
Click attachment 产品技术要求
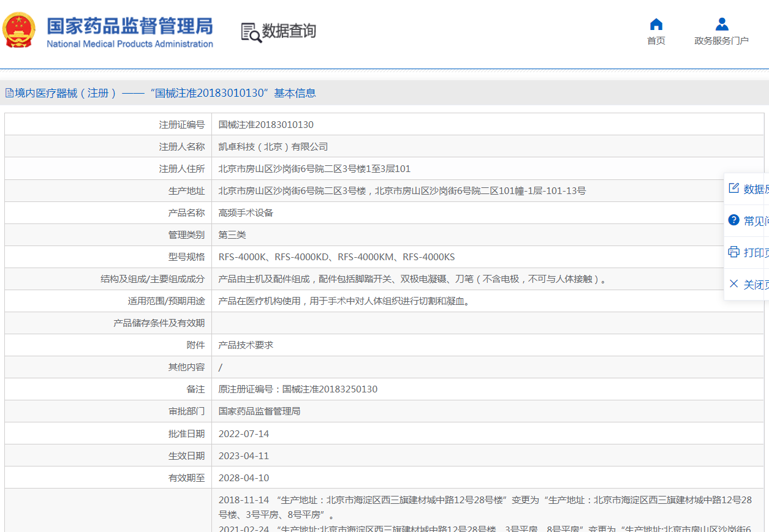(246, 345)
